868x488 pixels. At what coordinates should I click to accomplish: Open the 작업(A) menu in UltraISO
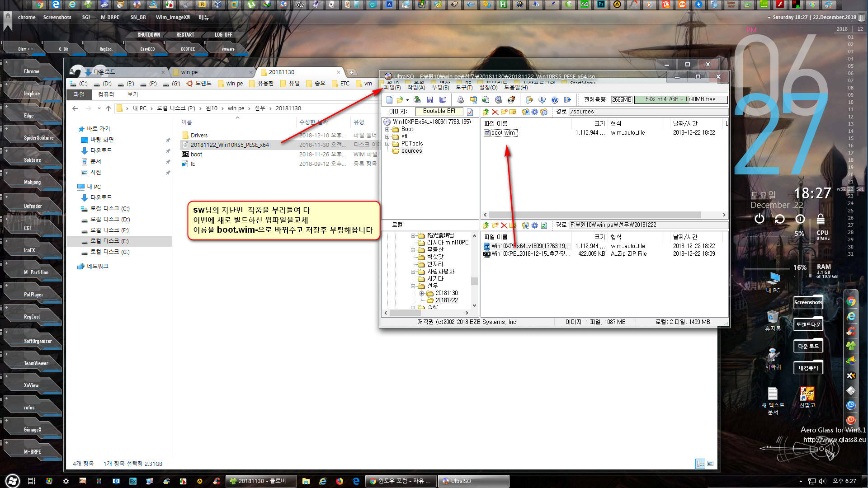416,87
